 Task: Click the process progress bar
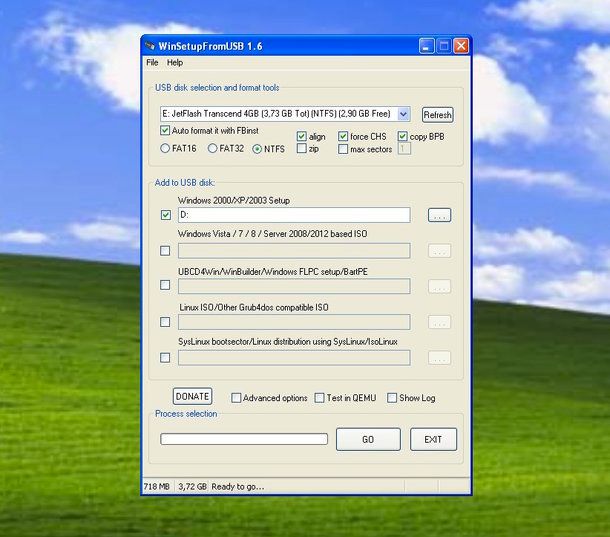coord(244,439)
